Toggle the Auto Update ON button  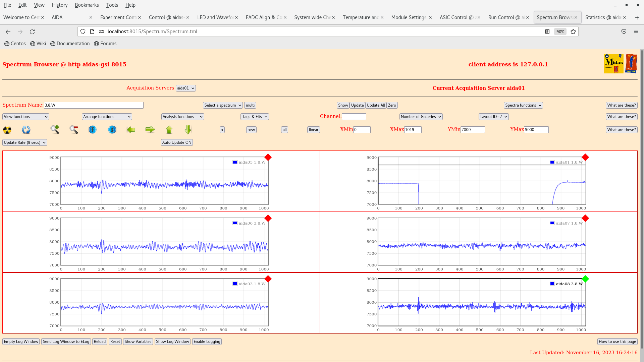(x=177, y=142)
